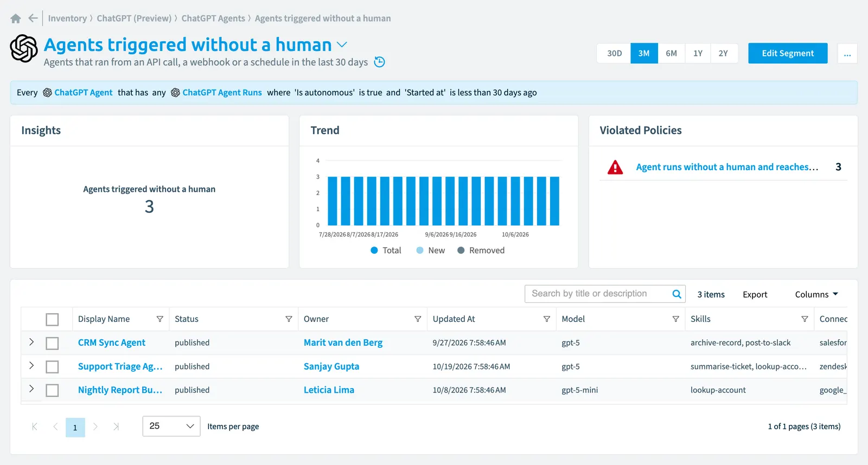Click the search by title input field
Screen dimensions: 868x465
point(597,294)
